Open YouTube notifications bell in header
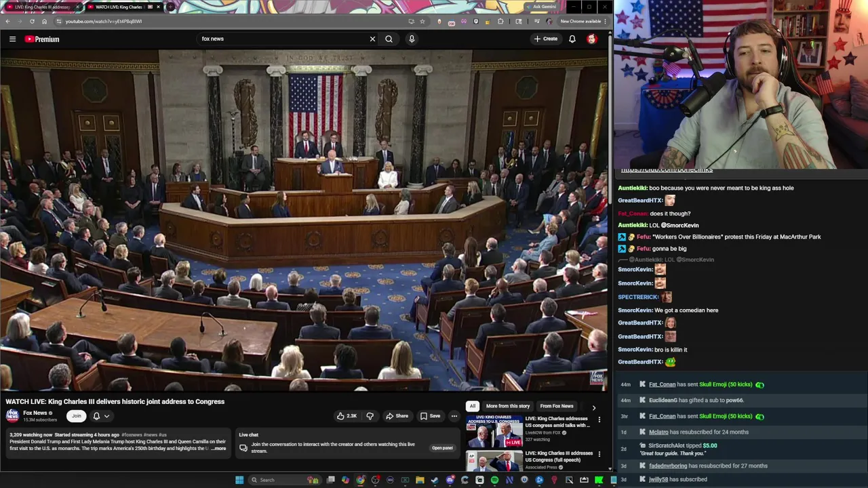 tap(572, 39)
